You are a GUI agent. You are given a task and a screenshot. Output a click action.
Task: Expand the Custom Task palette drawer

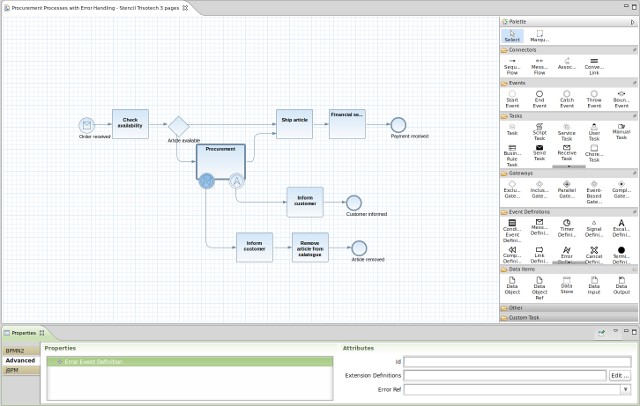pos(566,317)
